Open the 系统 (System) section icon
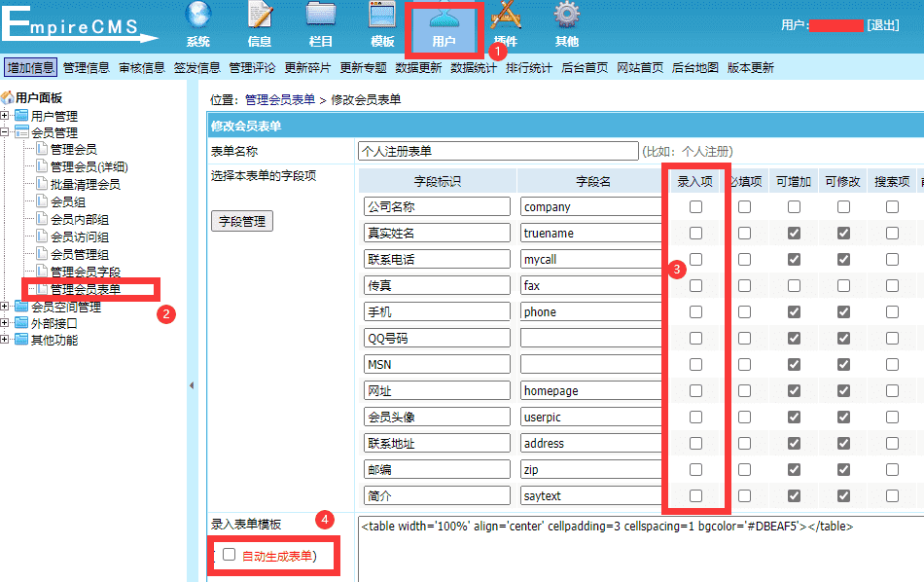Screen dimensions: 924x582 197,24
